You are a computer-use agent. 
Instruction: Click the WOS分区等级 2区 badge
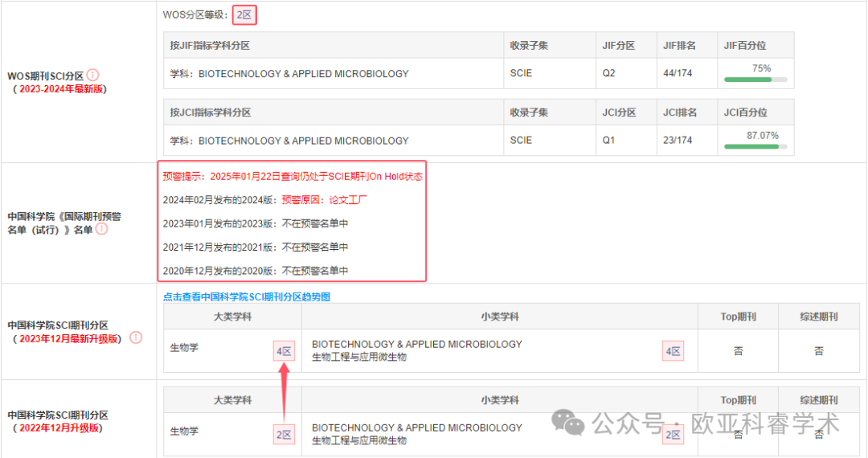click(x=244, y=15)
